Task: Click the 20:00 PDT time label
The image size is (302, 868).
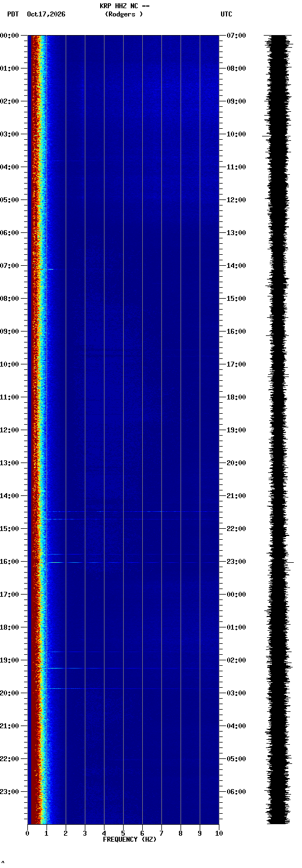Action: tap(9, 693)
